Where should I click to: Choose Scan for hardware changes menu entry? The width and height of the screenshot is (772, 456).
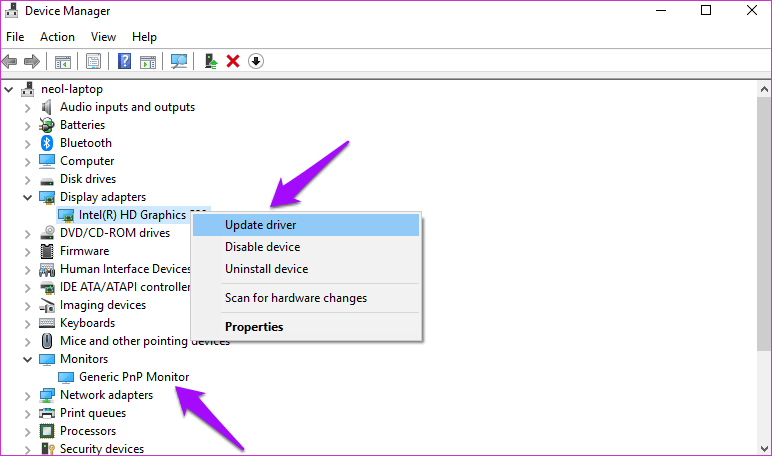[306, 298]
